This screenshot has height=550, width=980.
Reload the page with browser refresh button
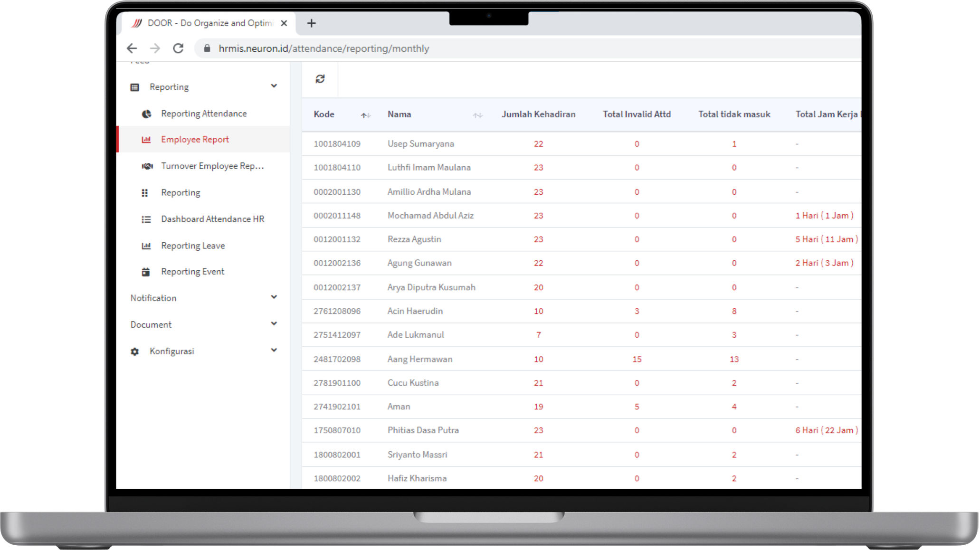178,48
